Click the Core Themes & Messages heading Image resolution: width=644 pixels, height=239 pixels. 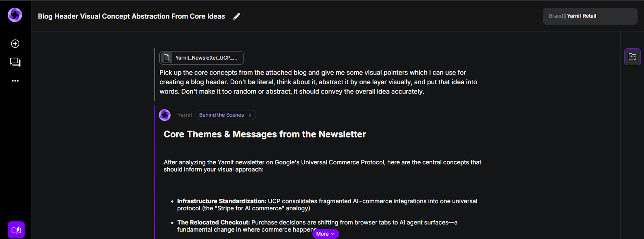[x=264, y=134]
